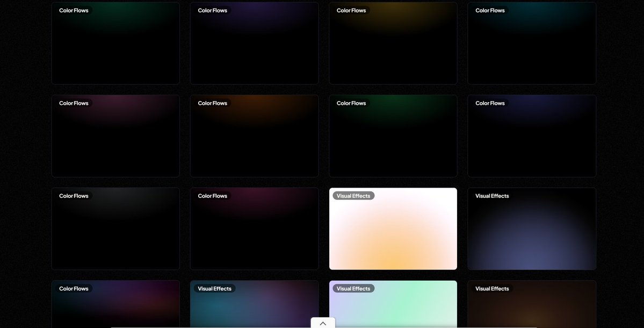Click the Visual Effects tag on mint-green card
This screenshot has height=328, width=644.
[353, 289]
